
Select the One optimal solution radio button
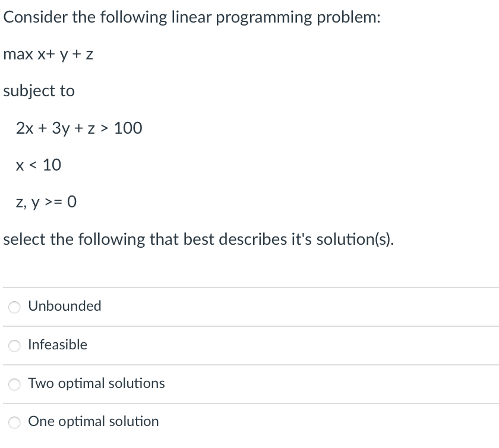coord(14,422)
